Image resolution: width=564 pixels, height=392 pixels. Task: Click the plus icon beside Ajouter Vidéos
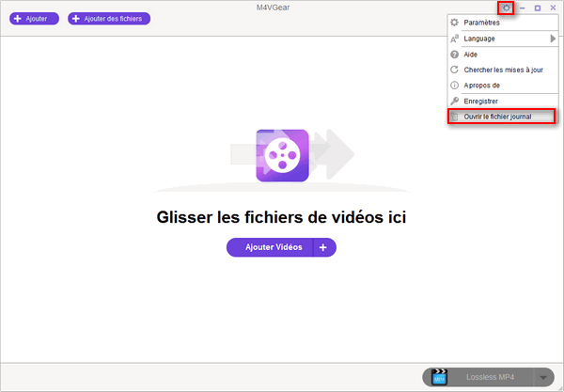click(x=322, y=247)
